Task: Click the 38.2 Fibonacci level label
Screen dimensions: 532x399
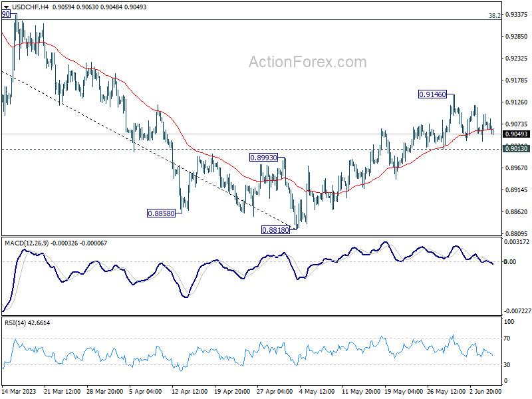Action: point(495,15)
